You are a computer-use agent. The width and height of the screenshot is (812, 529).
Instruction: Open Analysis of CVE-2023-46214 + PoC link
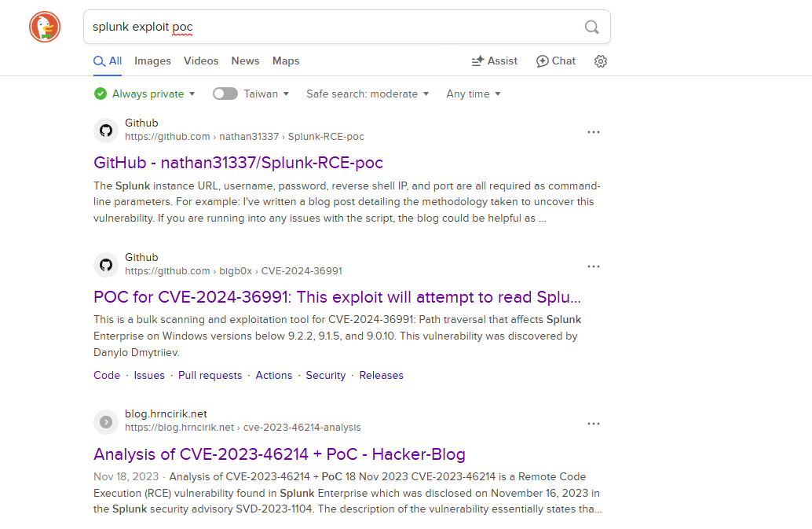point(280,454)
